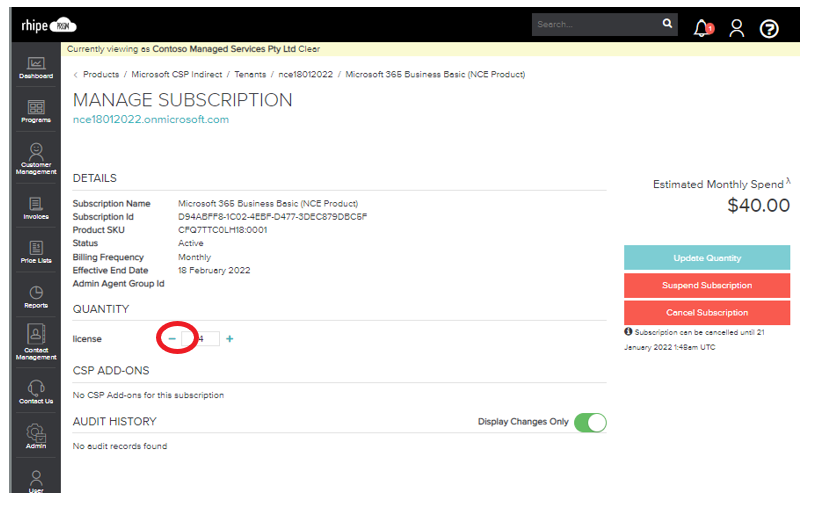Screen dimensions: 822x505
Task: Open Price Lists in sidebar
Action: [x=36, y=252]
